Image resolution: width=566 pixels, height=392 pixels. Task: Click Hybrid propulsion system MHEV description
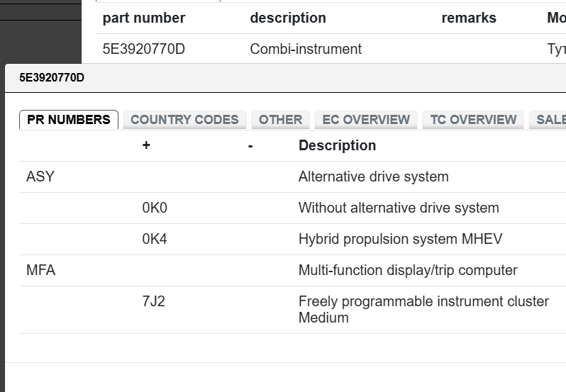point(400,239)
